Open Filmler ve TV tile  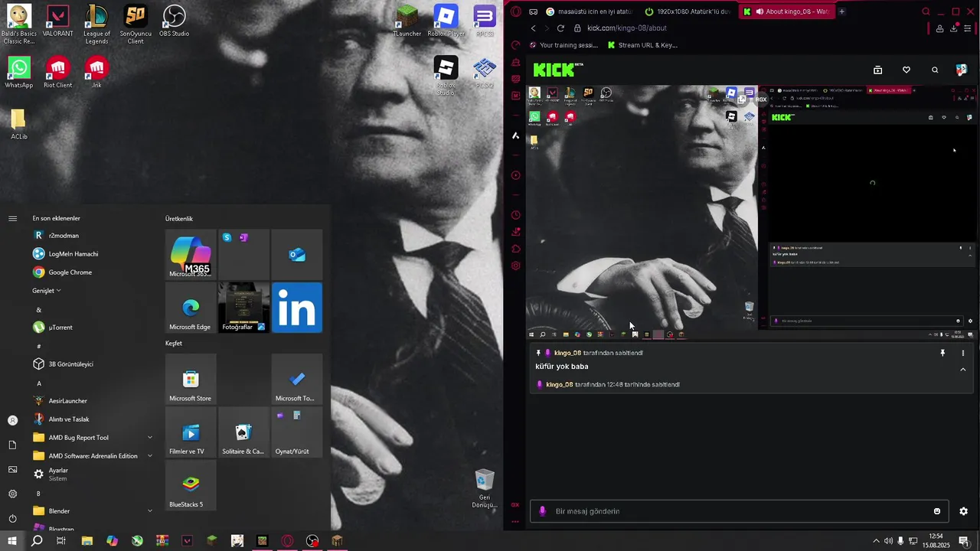point(191,432)
